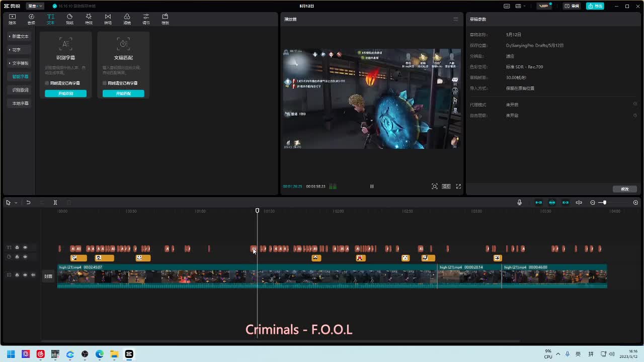This screenshot has width=644, height=362.
Task: Toggle clip linkage
Action: [x=566, y=203]
